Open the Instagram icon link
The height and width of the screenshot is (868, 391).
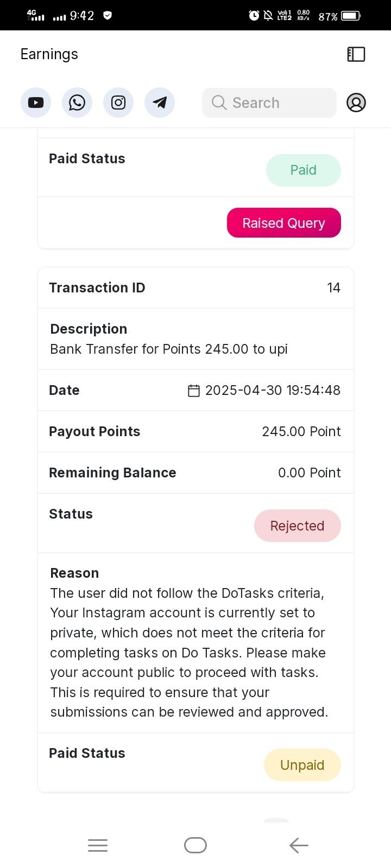[118, 103]
